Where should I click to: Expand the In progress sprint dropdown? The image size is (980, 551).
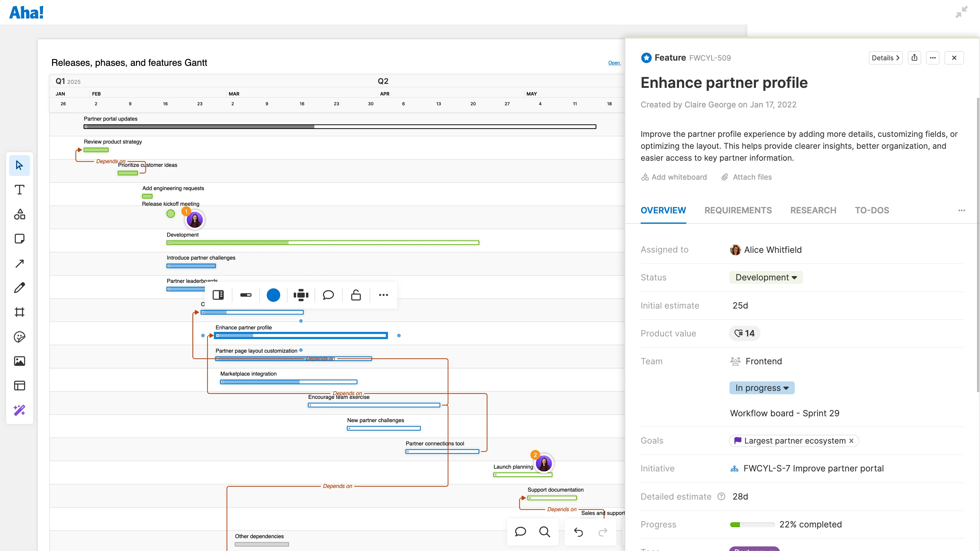pos(762,388)
